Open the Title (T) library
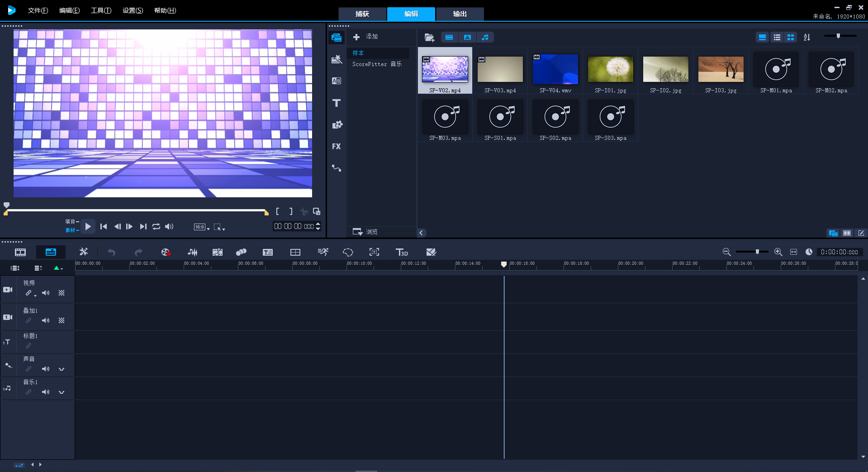 (337, 103)
